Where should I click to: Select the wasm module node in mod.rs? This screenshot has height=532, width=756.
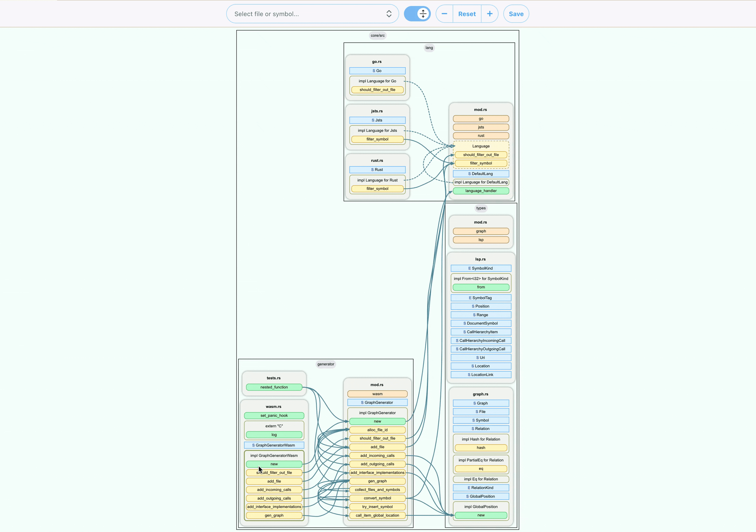tap(377, 394)
